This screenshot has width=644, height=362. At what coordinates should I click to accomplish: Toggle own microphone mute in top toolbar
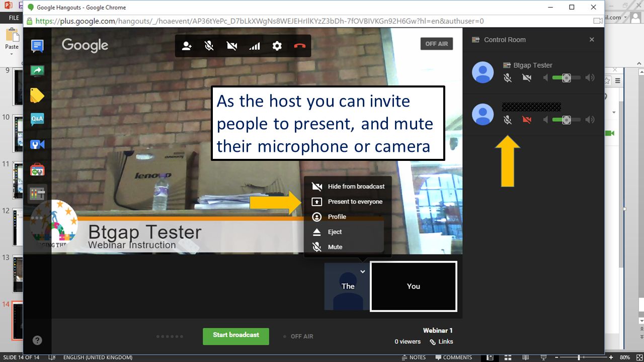pyautogui.click(x=209, y=46)
